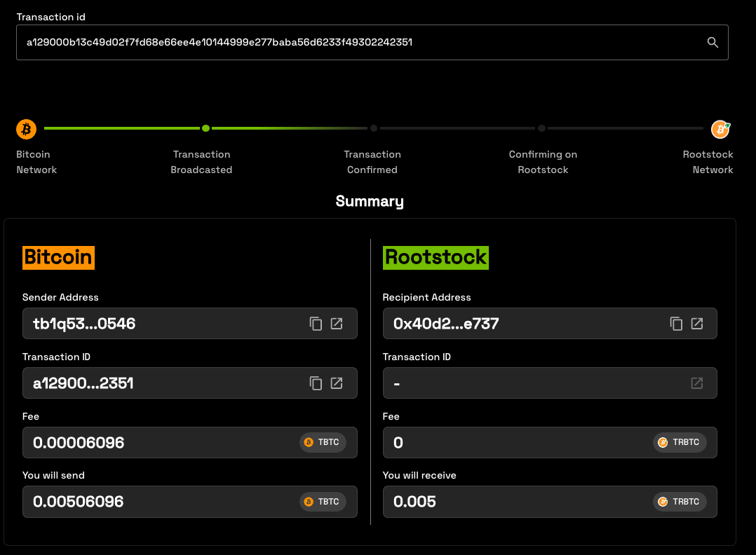This screenshot has height=555, width=756.
Task: Click the TRBTC badge beside You will receive
Action: [680, 502]
